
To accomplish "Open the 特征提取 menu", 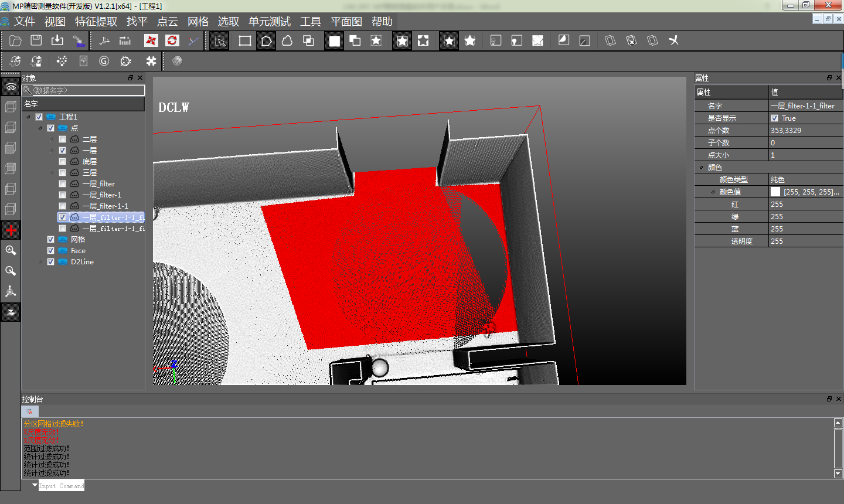I will tap(96, 22).
